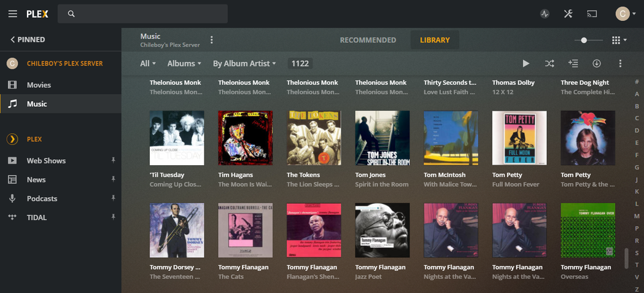Open the grid view mode selector
This screenshot has height=293, width=644.
(x=619, y=40)
